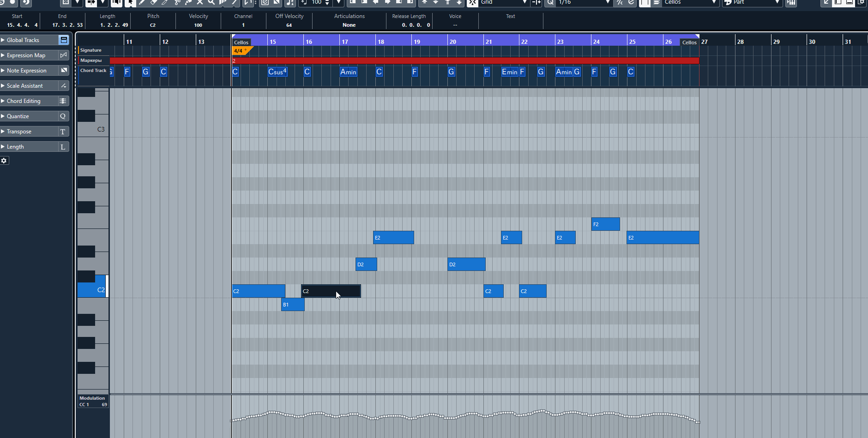Click the Chord Track label
This screenshot has width=868, height=438.
click(93, 71)
